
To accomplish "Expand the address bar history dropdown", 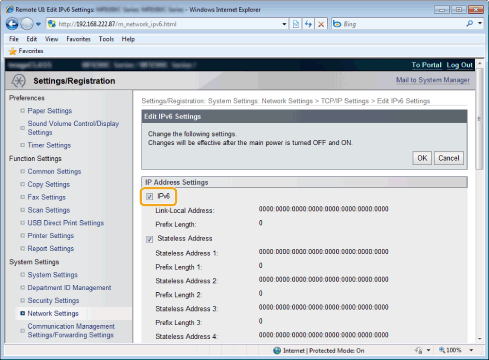I will pos(284,24).
